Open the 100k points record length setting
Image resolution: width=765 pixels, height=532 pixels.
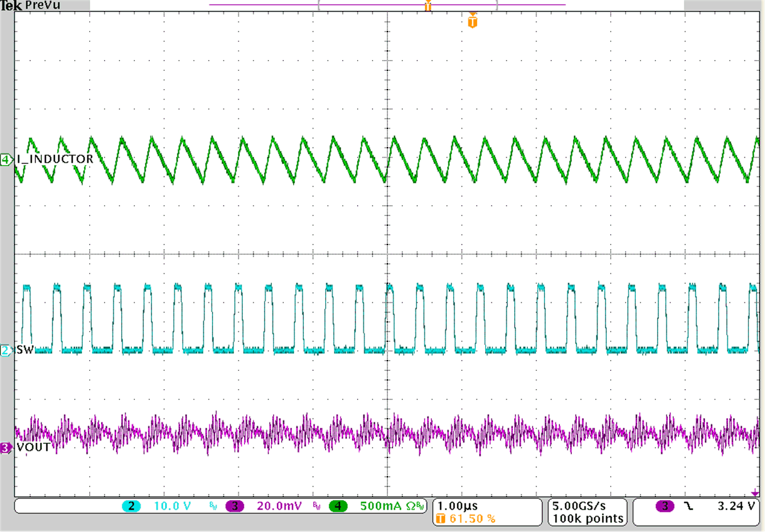click(x=587, y=519)
